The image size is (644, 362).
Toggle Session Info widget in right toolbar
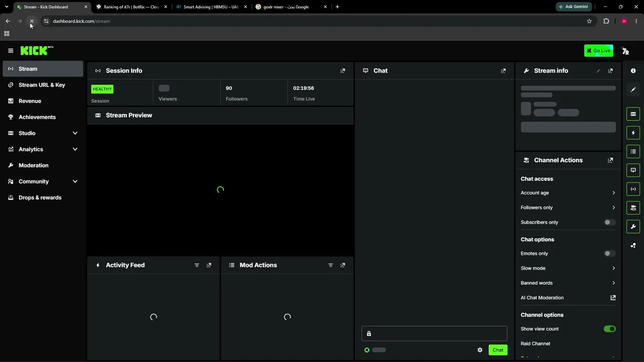coord(633,189)
